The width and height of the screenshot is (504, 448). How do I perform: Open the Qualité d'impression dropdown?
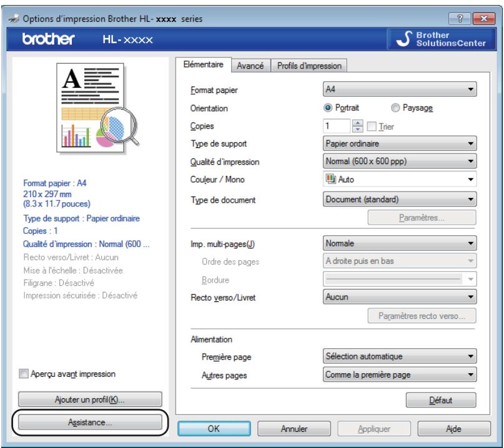point(400,161)
